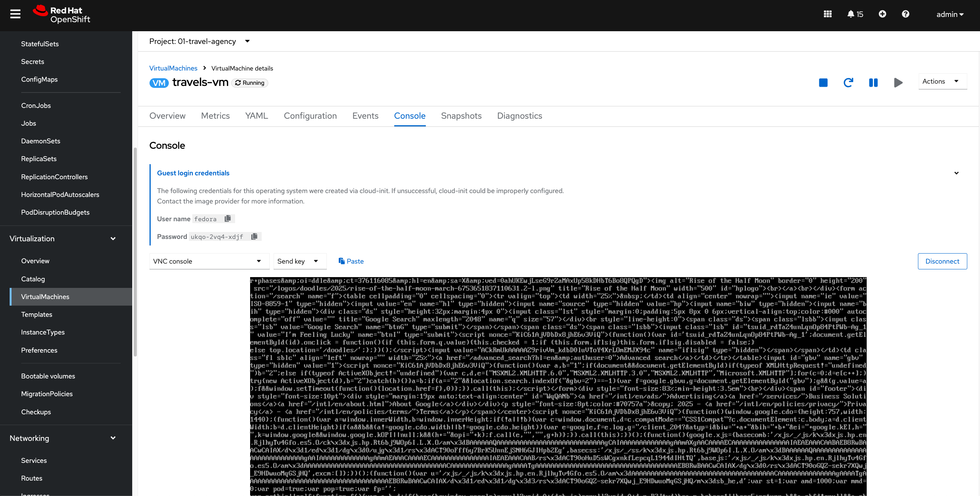Open the Actions dropdown
Image resolution: width=980 pixels, height=496 pixels.
click(942, 81)
